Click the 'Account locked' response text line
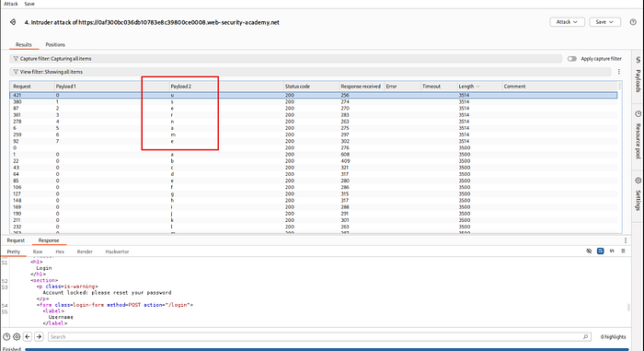 point(107,293)
